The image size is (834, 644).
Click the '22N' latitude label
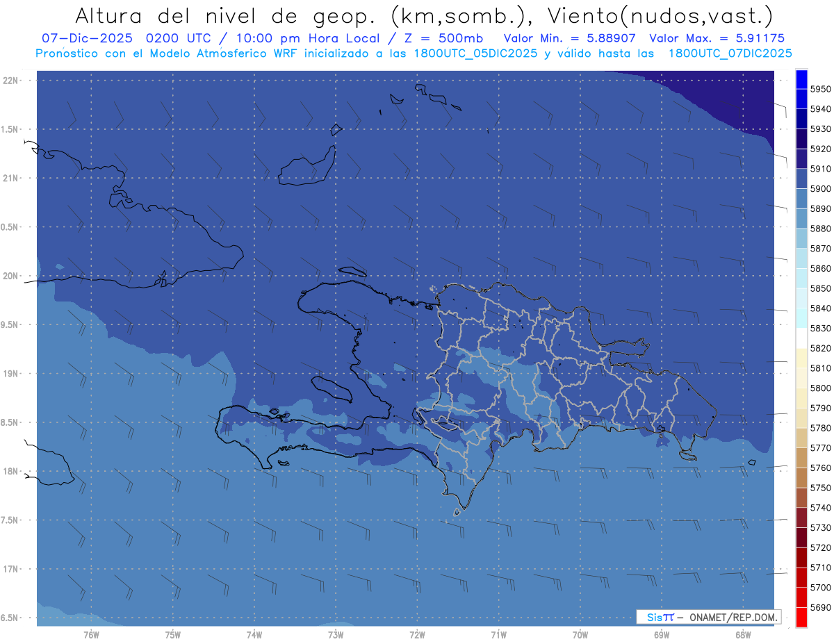click(12, 81)
